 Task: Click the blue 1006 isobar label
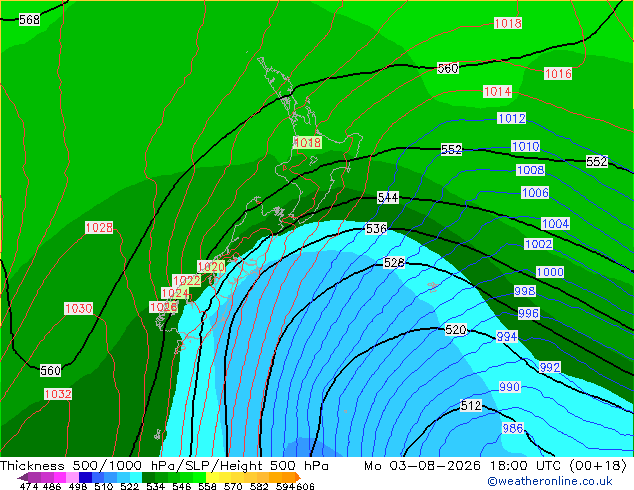(535, 192)
